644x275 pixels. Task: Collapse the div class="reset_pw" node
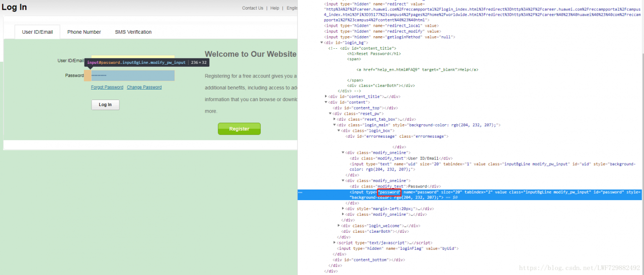[330, 114]
